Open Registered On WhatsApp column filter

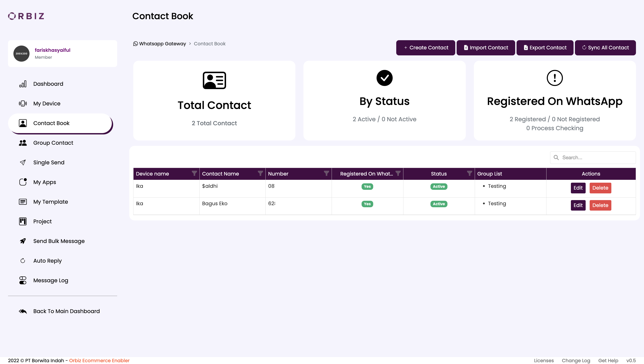[x=398, y=173]
